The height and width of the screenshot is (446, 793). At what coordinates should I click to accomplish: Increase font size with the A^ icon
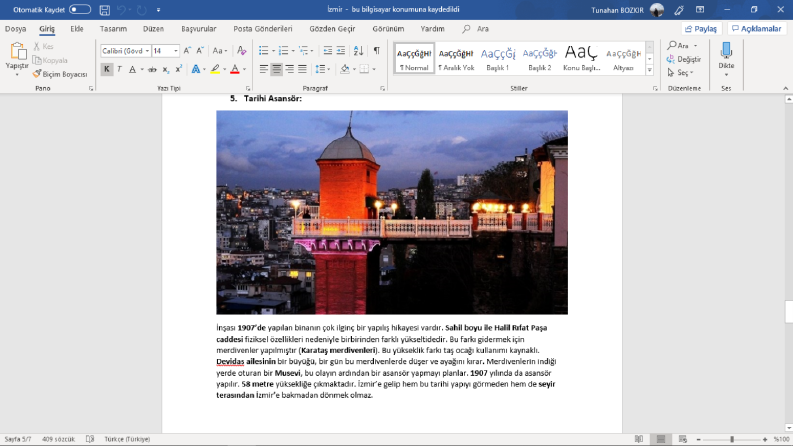coord(187,51)
